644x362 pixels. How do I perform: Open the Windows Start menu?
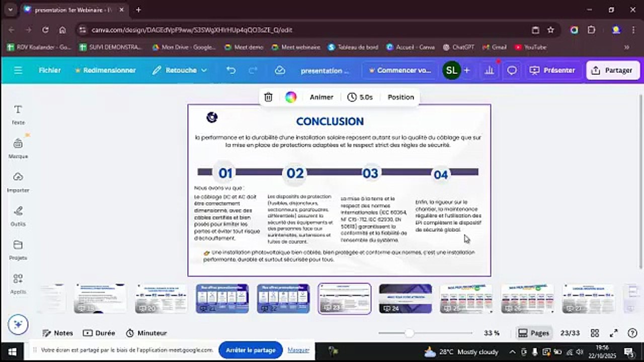tap(12, 351)
